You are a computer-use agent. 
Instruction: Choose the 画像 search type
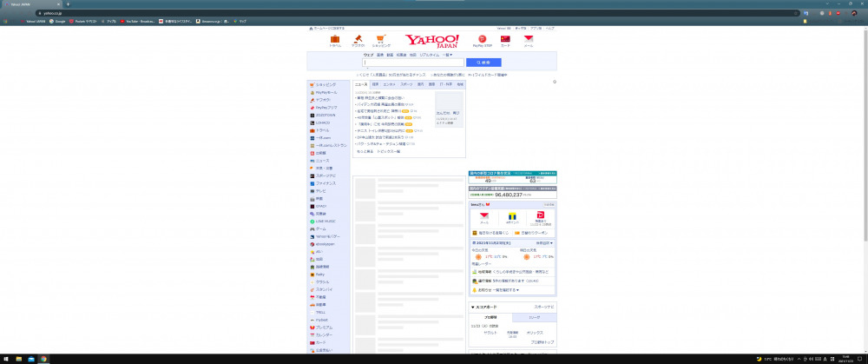click(x=380, y=55)
